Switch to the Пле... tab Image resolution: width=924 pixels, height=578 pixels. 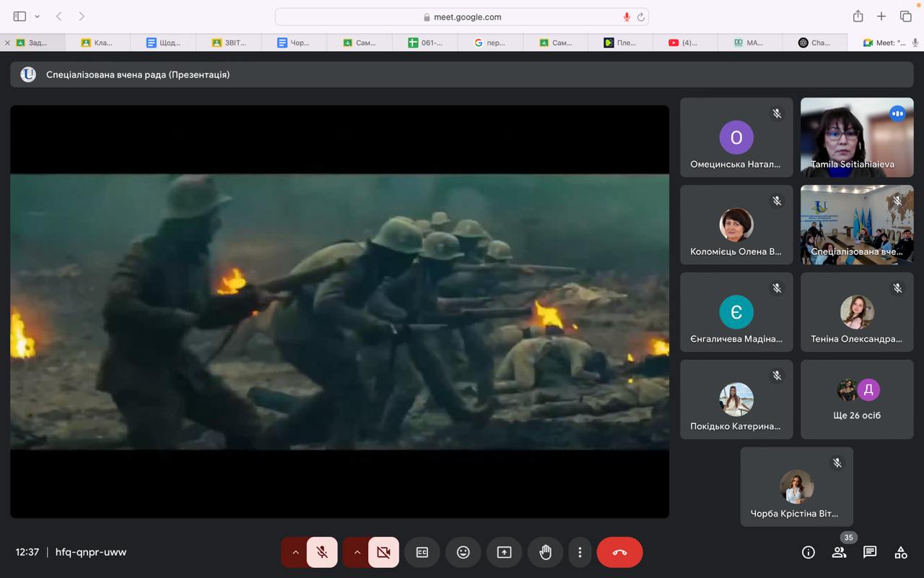coord(620,43)
